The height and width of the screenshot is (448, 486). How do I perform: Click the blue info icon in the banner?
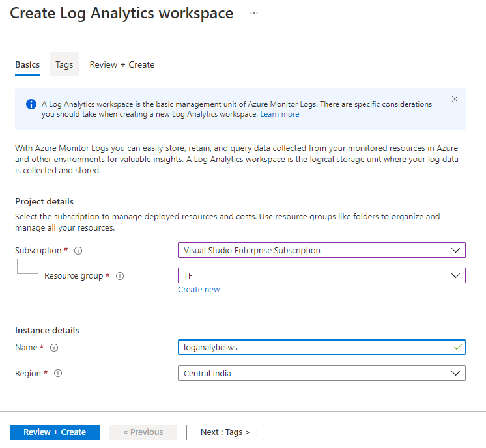click(x=31, y=104)
